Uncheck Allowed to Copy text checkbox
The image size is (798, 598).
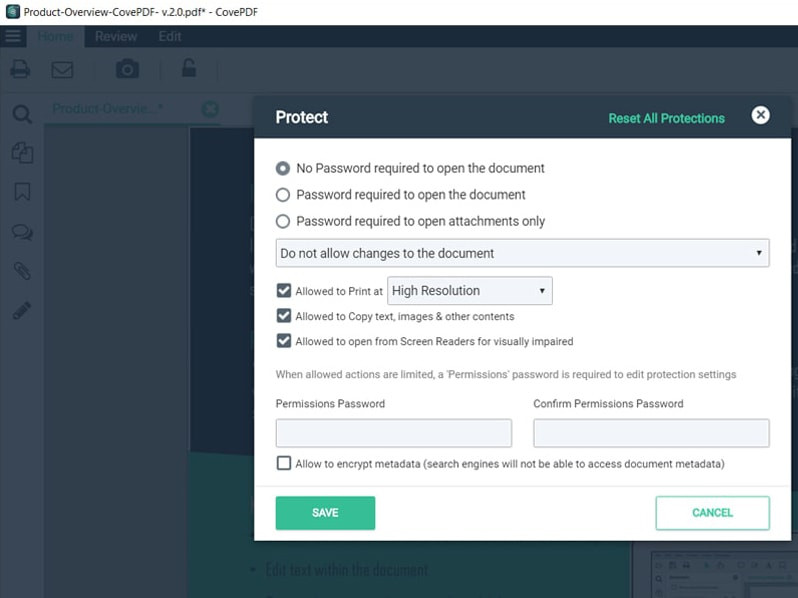284,316
